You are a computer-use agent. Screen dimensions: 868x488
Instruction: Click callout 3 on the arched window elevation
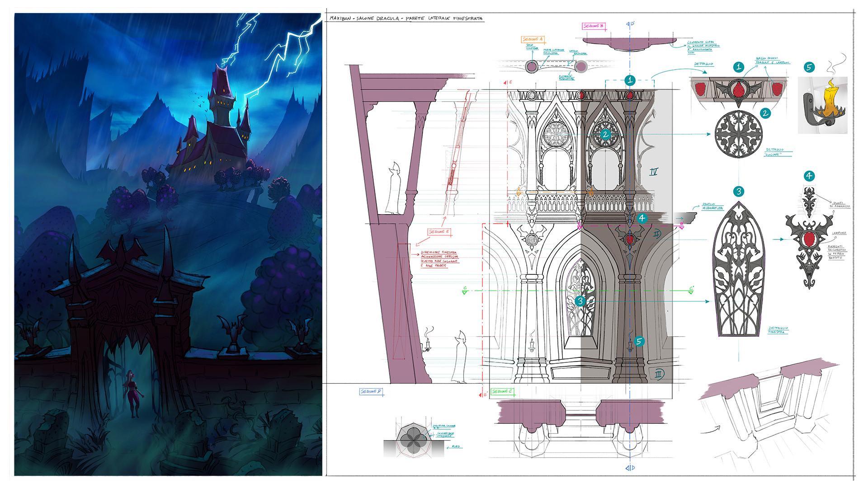pos(580,301)
